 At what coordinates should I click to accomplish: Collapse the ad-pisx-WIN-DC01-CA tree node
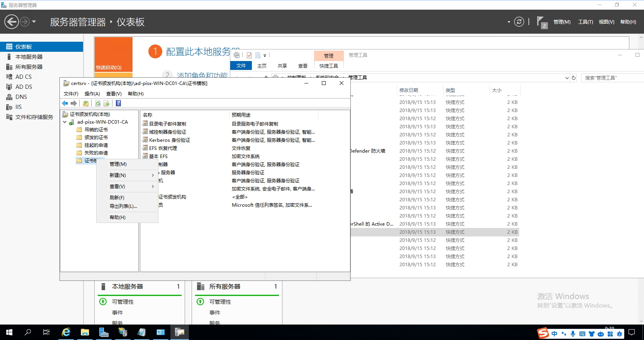(x=65, y=122)
